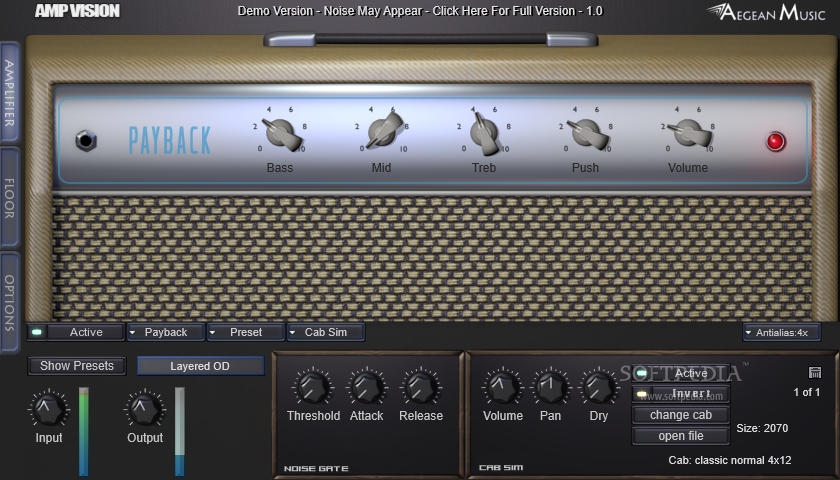Click the Output level meter
840x480 pixels.
click(180, 431)
